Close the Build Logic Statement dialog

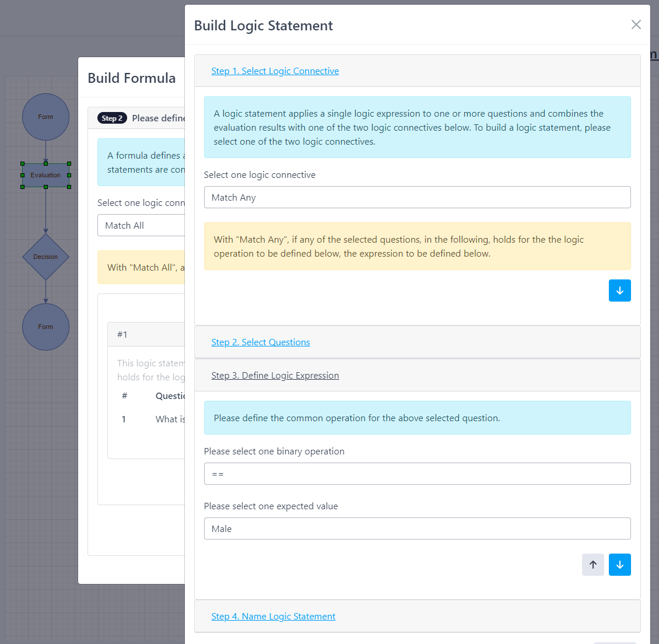636,24
